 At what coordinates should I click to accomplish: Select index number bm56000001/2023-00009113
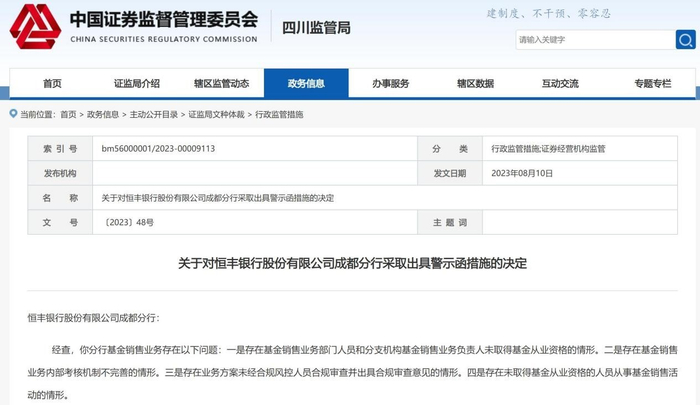(158, 149)
